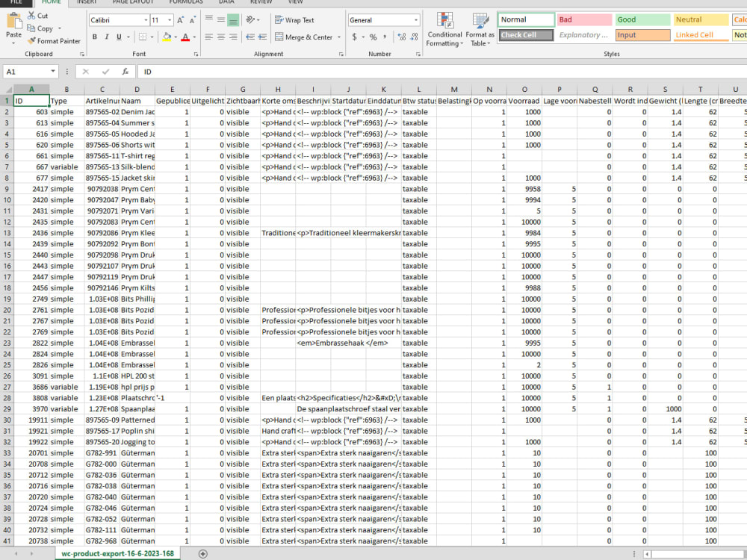
Task: Apply the Input cell style
Action: (642, 35)
